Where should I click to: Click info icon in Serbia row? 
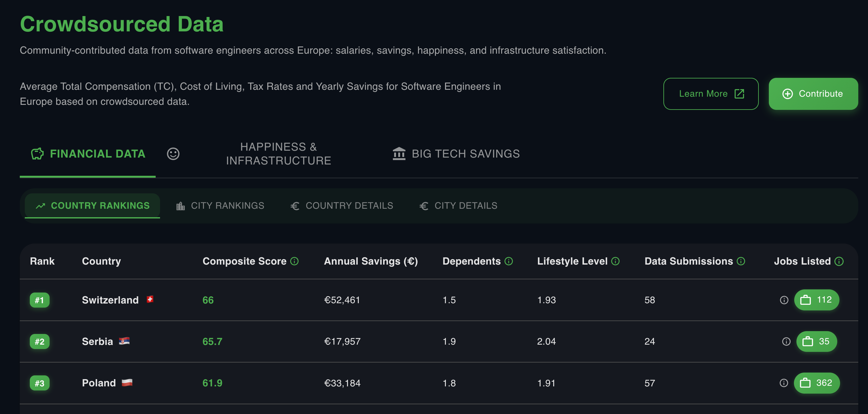pyautogui.click(x=786, y=341)
